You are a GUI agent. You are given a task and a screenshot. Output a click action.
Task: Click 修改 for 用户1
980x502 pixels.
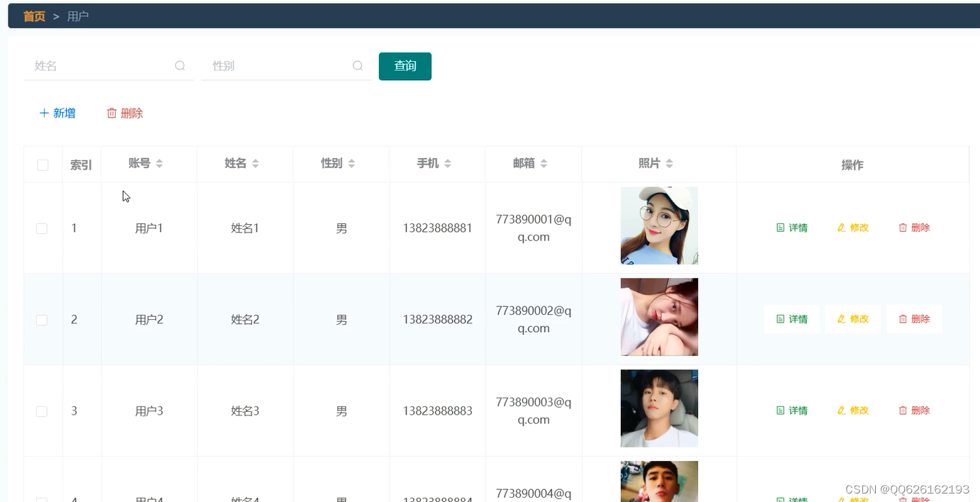click(853, 228)
